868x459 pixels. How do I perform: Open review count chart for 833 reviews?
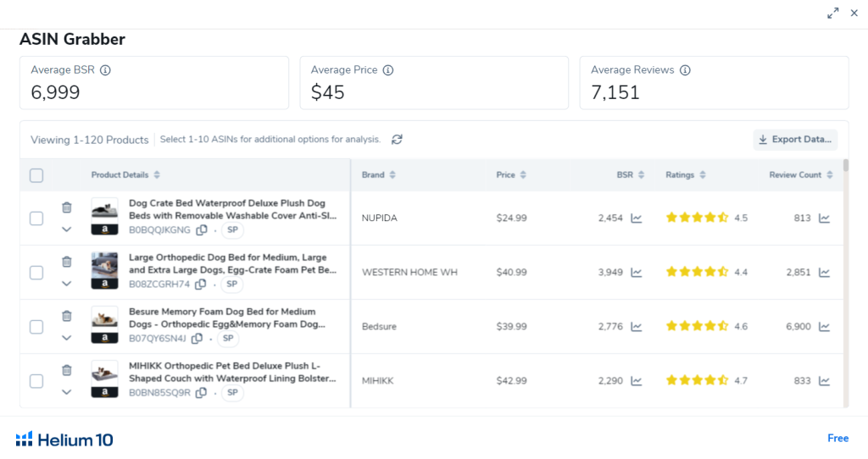click(824, 381)
